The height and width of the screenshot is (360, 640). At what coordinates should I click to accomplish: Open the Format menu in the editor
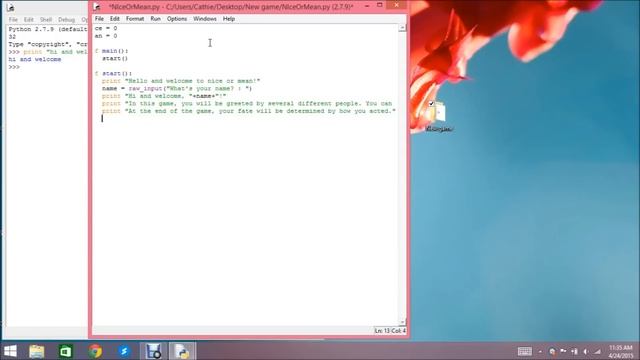pos(135,19)
